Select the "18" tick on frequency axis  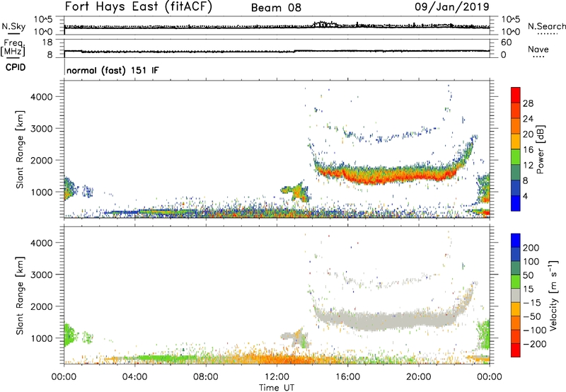(x=47, y=42)
